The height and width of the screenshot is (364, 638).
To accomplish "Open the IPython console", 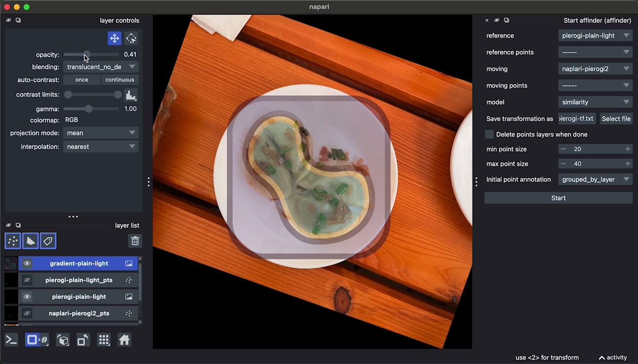I will coord(11,340).
